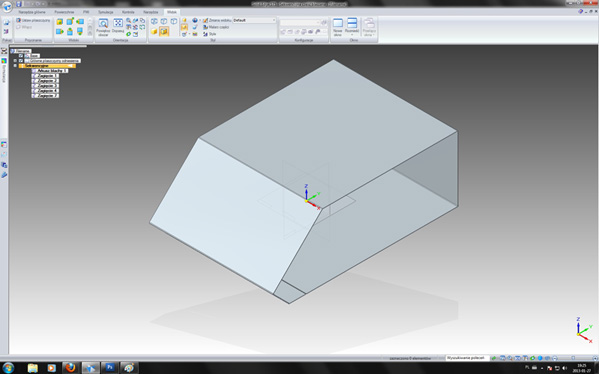Adjust the zoom slider in status bar
This screenshot has width=599, height=374.
pyautogui.click(x=573, y=358)
